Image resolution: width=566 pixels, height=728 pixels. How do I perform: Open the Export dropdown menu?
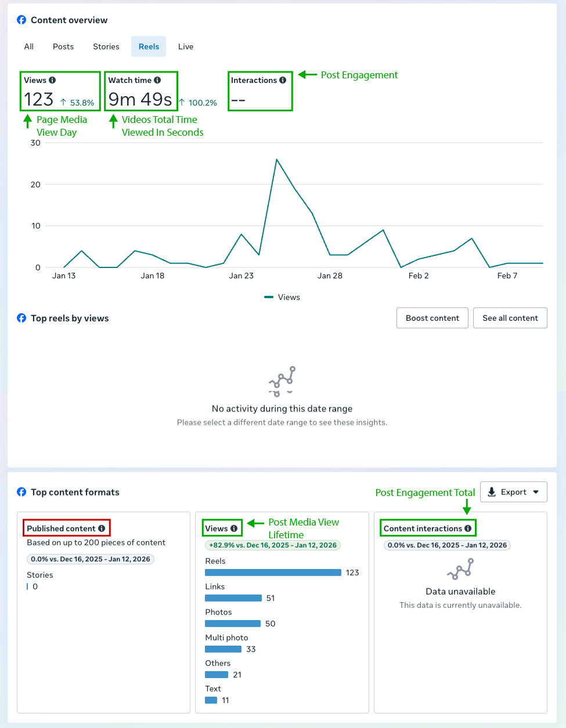point(513,492)
